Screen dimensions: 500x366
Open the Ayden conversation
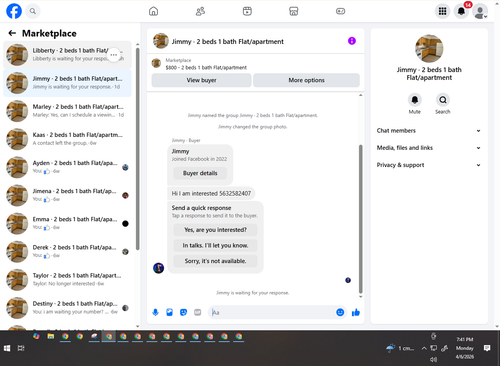(x=68, y=167)
